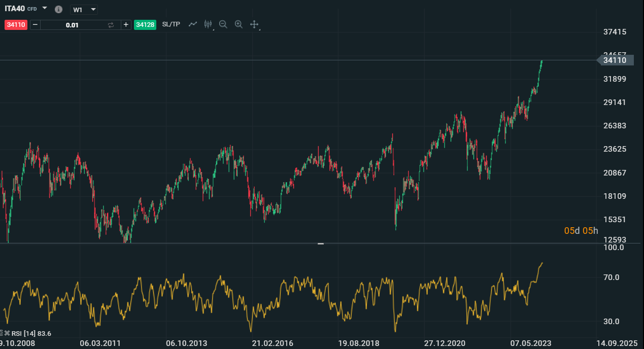Screen dimensions: 644x349
Task: Zoom in the chart with the magnifier plus
Action: click(x=239, y=24)
